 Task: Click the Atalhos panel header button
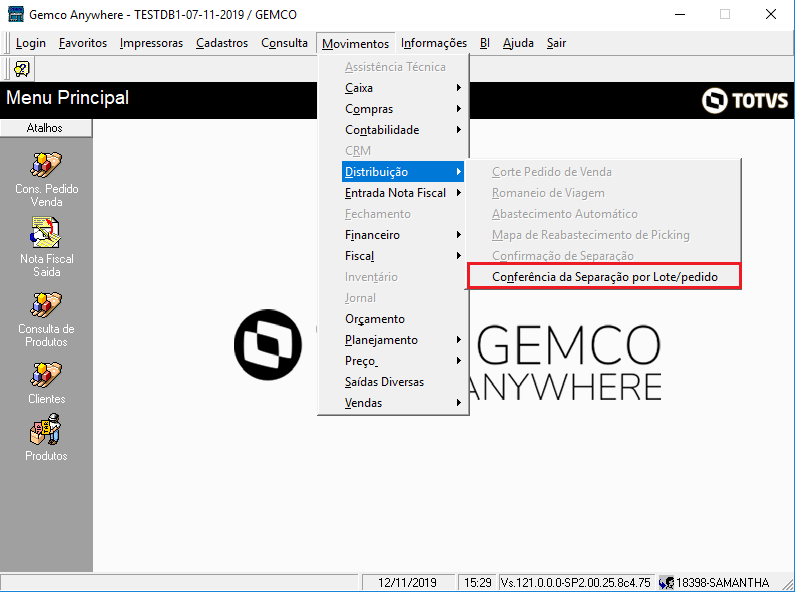tap(46, 128)
